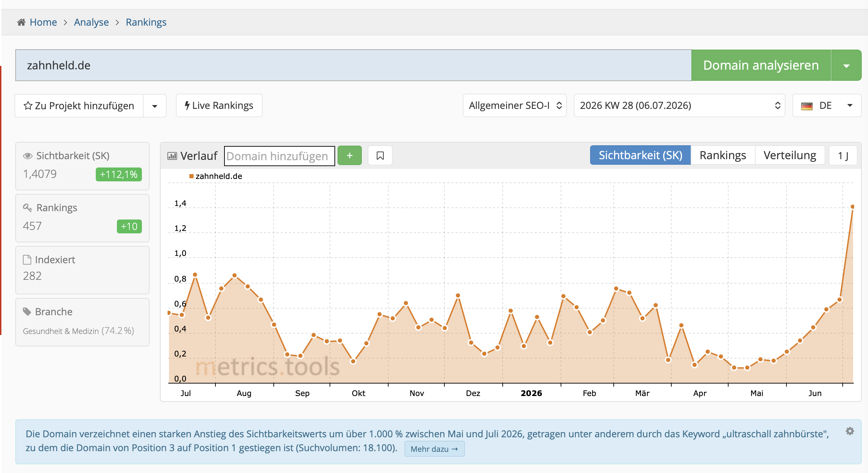Viewport: 868px width, 473px height.
Task: Switch to the Verteilung tab
Action: pyautogui.click(x=790, y=155)
